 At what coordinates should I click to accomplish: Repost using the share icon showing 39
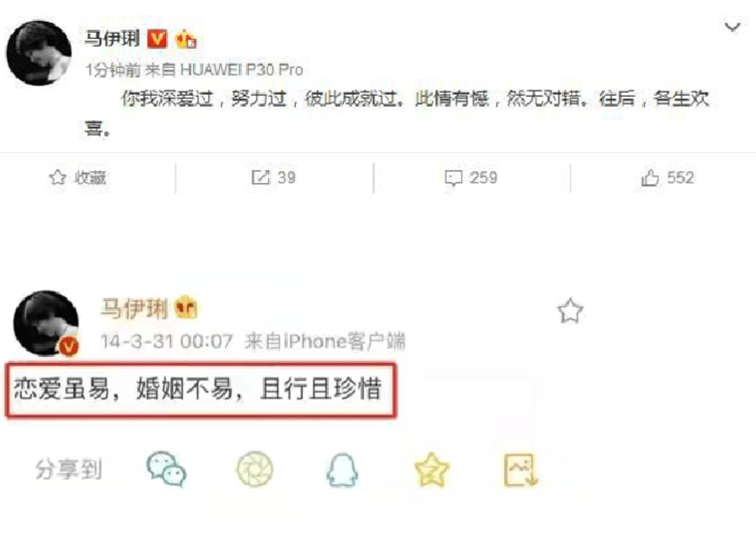[273, 178]
